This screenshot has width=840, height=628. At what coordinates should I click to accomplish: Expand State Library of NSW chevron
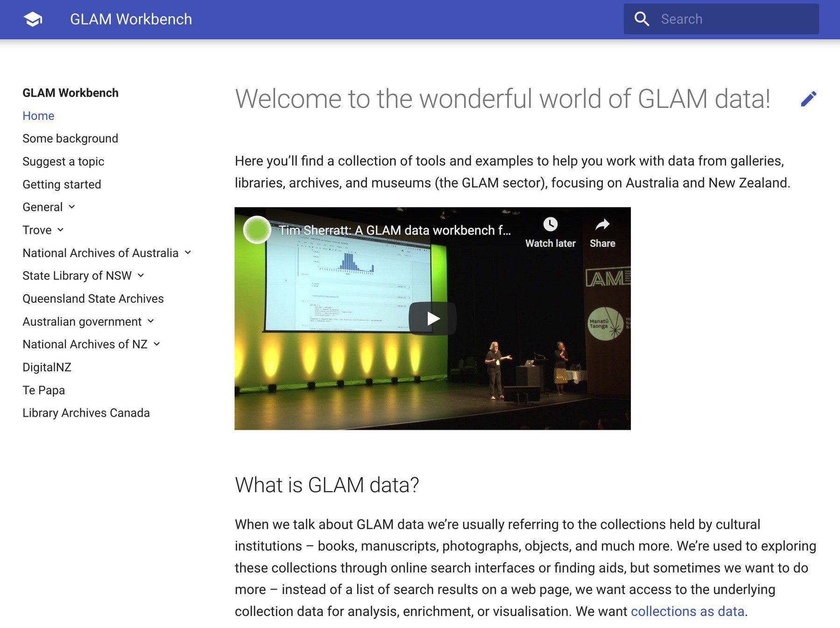141,275
